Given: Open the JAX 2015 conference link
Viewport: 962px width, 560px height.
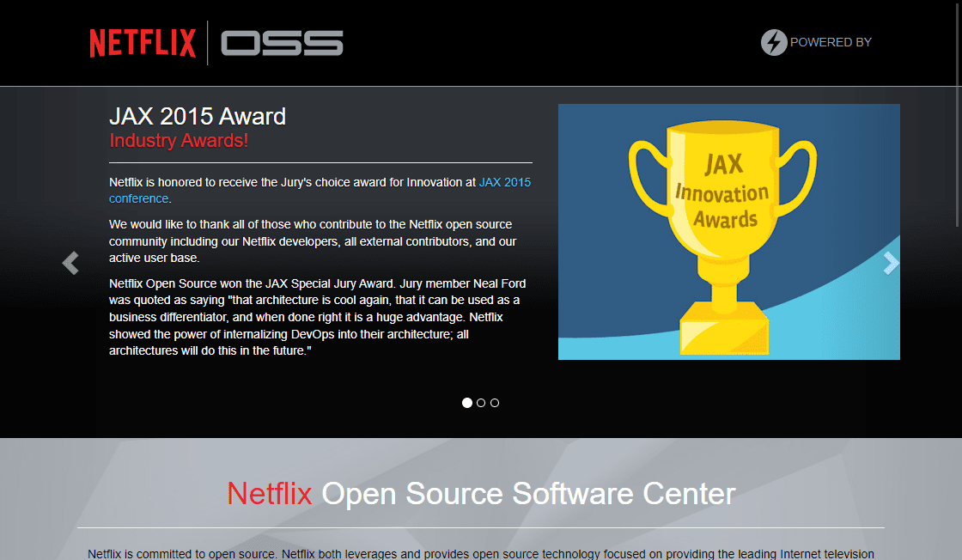Looking at the screenshot, I should tap(505, 182).
